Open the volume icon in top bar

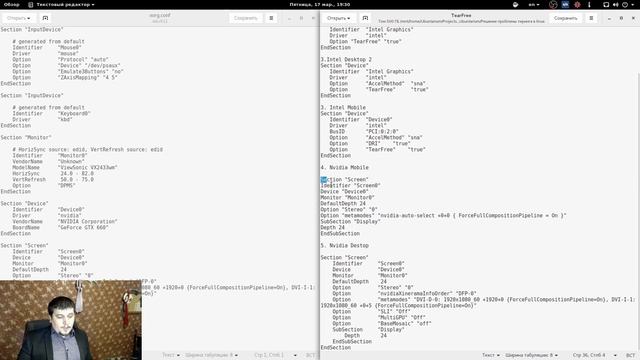616,4
